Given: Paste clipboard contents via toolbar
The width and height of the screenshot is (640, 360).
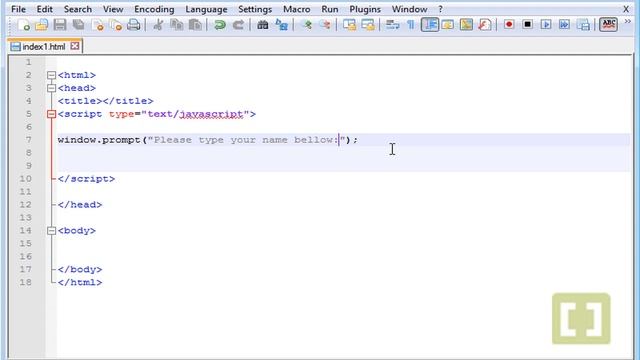Looking at the screenshot, I should pyautogui.click(x=195, y=25).
